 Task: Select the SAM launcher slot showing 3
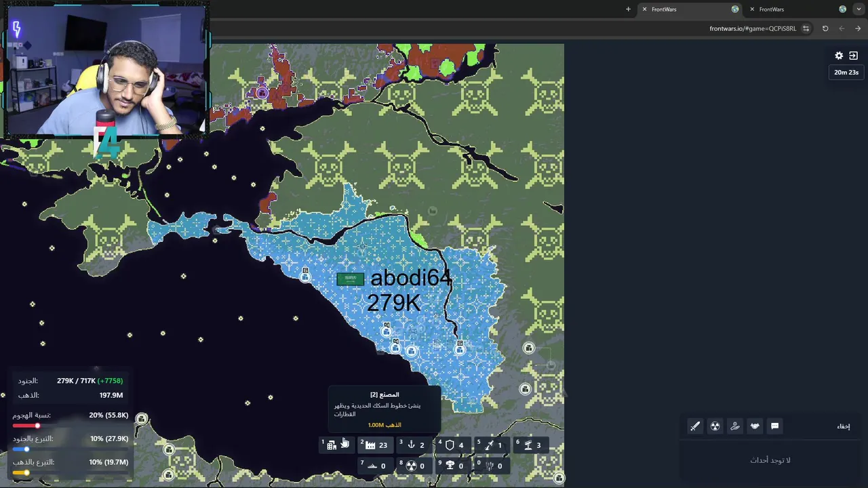point(532,445)
